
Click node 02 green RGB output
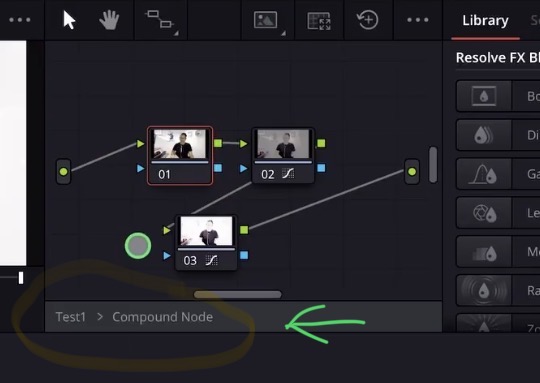[x=321, y=143]
